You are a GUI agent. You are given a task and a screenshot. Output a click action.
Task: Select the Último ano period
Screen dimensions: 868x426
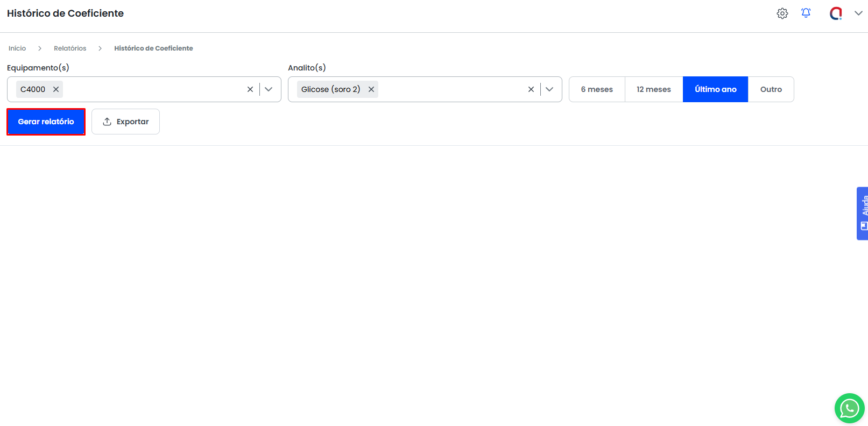715,89
